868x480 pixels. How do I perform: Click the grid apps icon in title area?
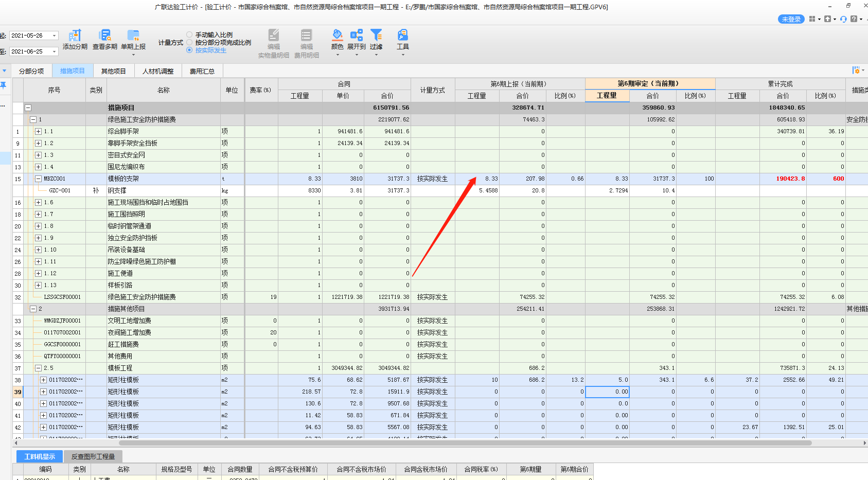pyautogui.click(x=812, y=19)
